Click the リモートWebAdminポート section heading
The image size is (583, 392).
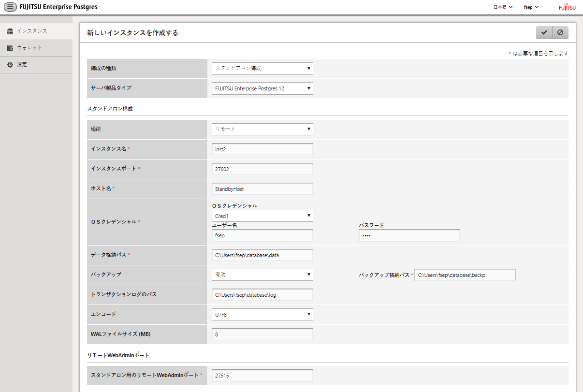click(x=118, y=355)
